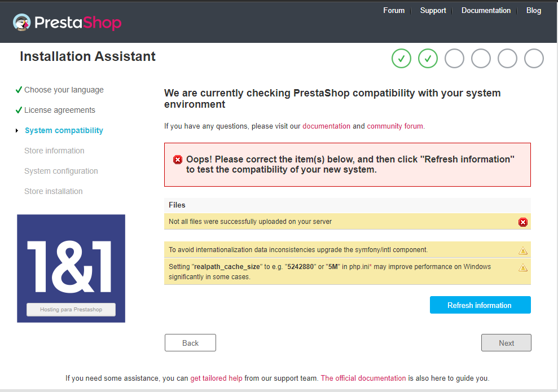Viewport: 558px width, 392px height.
Task: Click the 1&1 hosting banner
Action: [71, 268]
